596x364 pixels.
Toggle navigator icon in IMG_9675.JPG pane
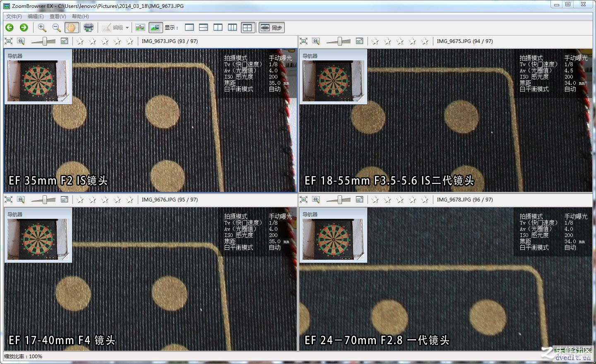pos(359,41)
